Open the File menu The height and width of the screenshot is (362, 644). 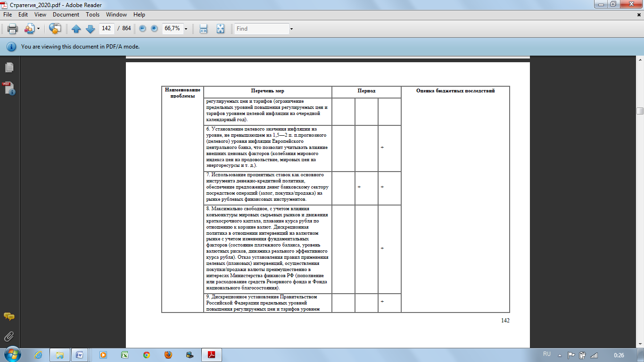click(x=8, y=15)
